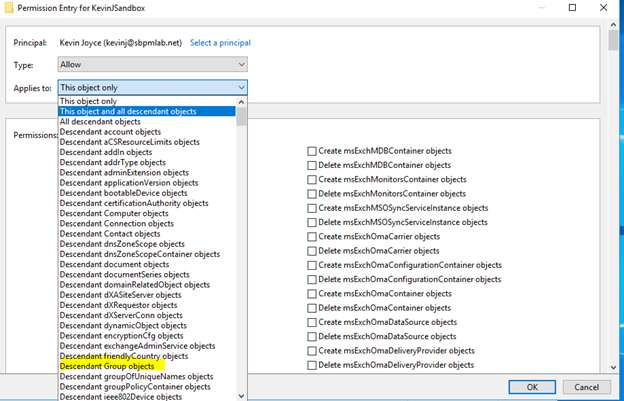624x401 pixels.
Task: Dismiss dialog with Cancel button
Action: (x=587, y=387)
